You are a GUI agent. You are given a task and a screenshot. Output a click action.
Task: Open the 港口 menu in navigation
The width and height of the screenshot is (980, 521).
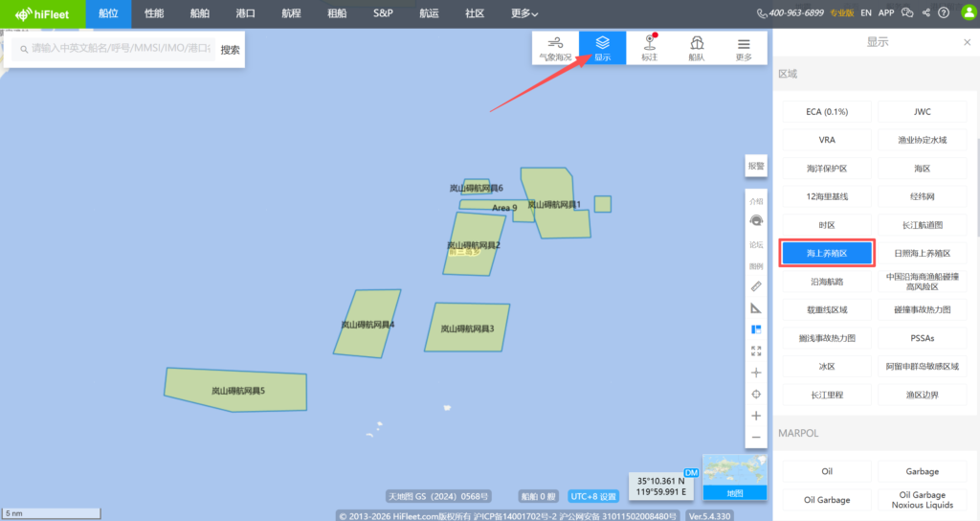(x=246, y=13)
